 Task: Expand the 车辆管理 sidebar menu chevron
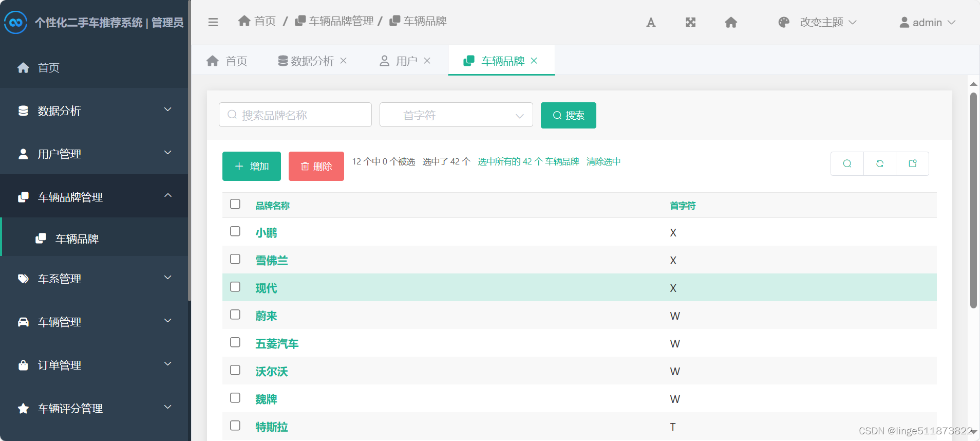pos(167,321)
